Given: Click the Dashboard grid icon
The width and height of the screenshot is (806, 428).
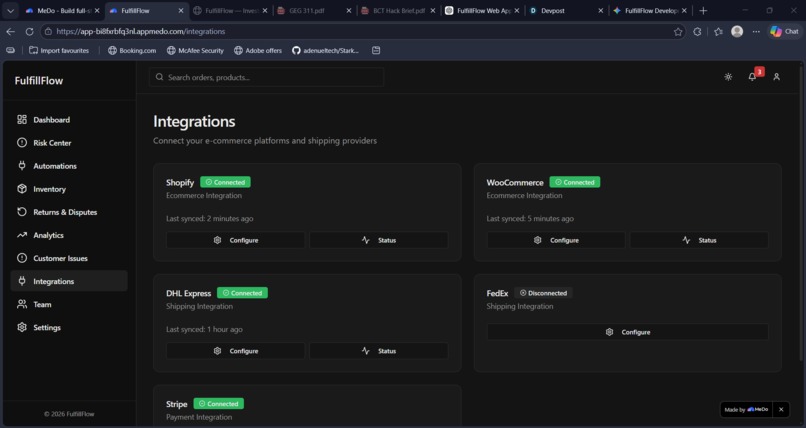Looking at the screenshot, I should pos(22,120).
